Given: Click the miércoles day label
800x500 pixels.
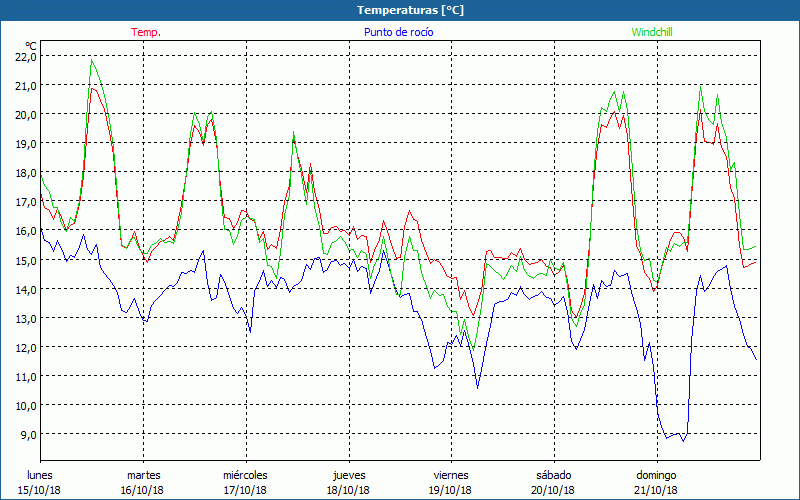Looking at the screenshot, I should point(245,475).
